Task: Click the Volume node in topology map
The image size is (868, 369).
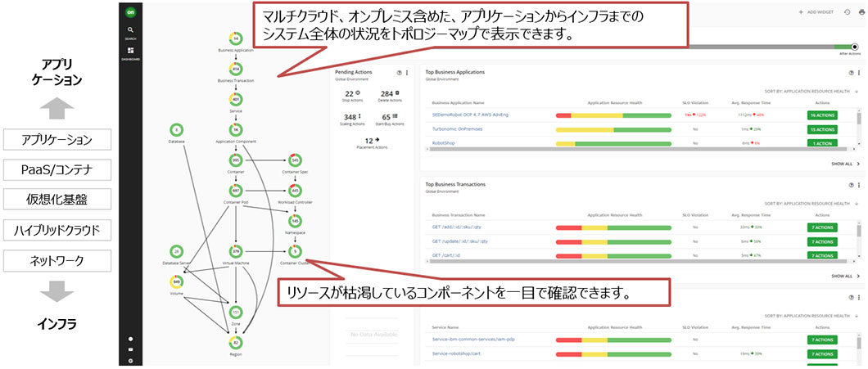Action: click(x=177, y=281)
